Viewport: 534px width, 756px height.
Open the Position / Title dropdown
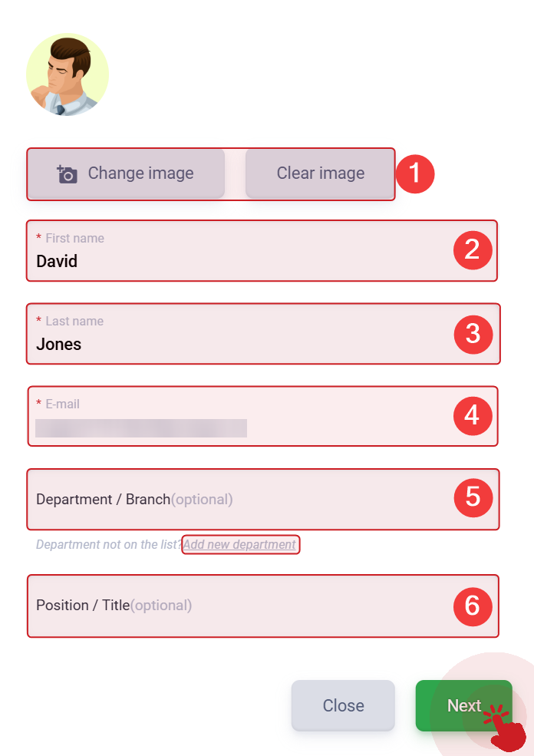[x=262, y=606]
